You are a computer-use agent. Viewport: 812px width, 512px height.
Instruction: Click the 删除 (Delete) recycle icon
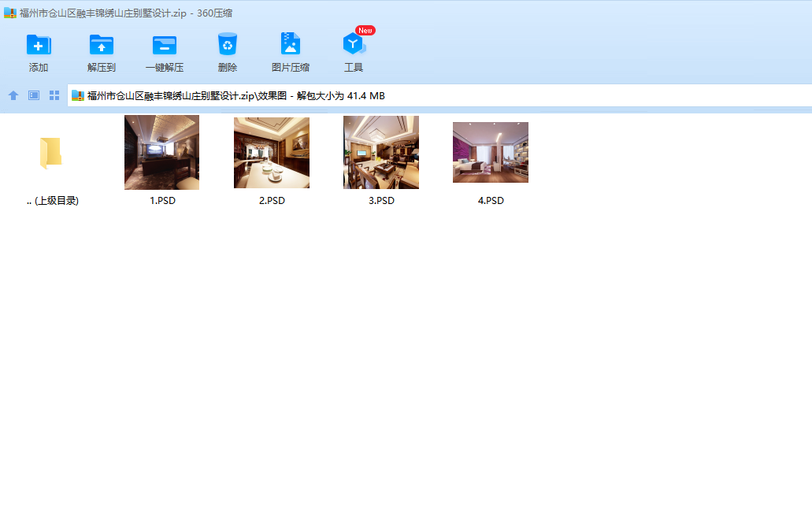coord(228,45)
